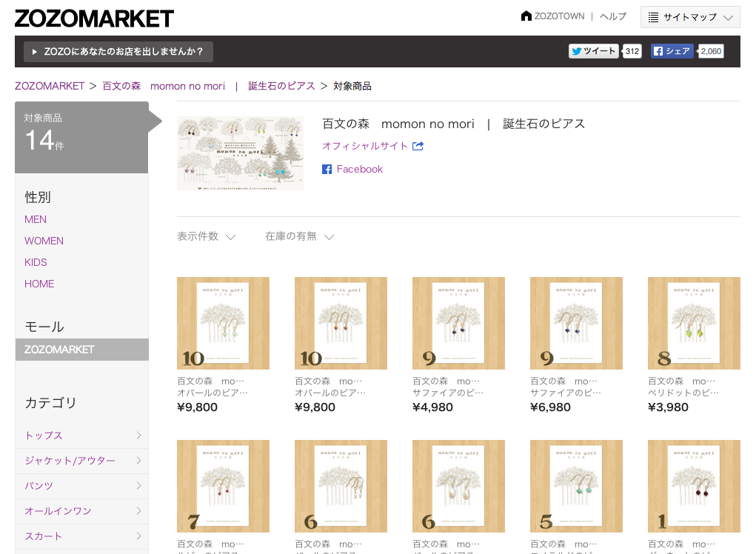
Task: Click the ZOZOにあなたのお店を出しませんか banner button
Action: point(118,52)
